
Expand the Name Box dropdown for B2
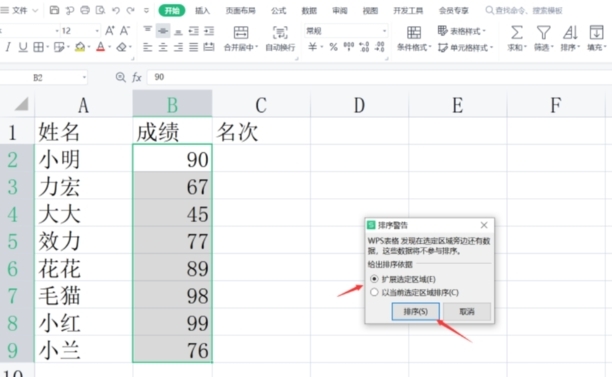pyautogui.click(x=84, y=77)
